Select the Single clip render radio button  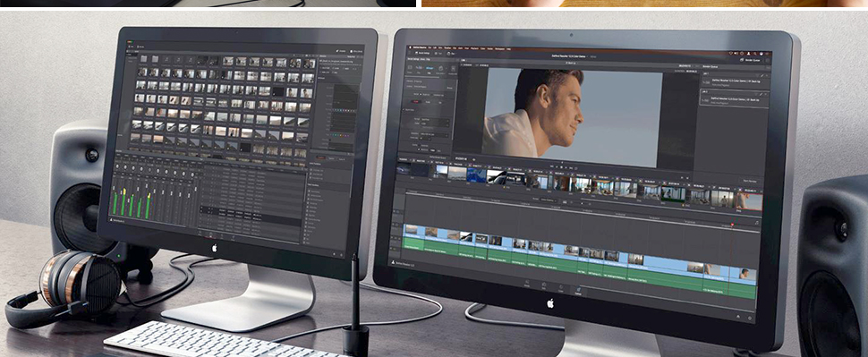(421, 94)
